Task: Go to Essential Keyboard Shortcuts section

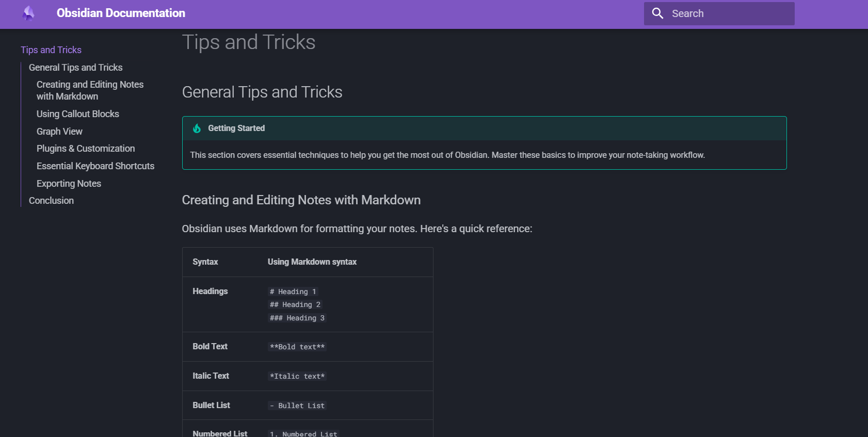Action: (95, 166)
